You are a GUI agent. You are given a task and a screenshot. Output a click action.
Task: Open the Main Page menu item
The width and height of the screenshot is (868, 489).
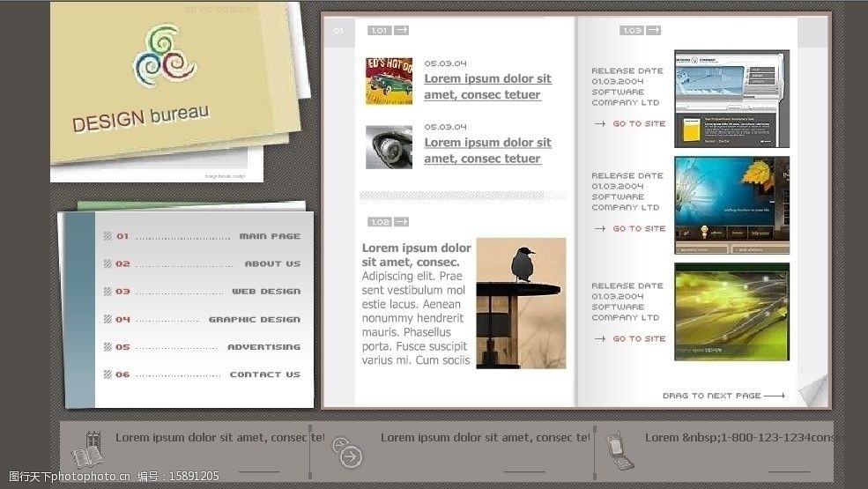[270, 236]
